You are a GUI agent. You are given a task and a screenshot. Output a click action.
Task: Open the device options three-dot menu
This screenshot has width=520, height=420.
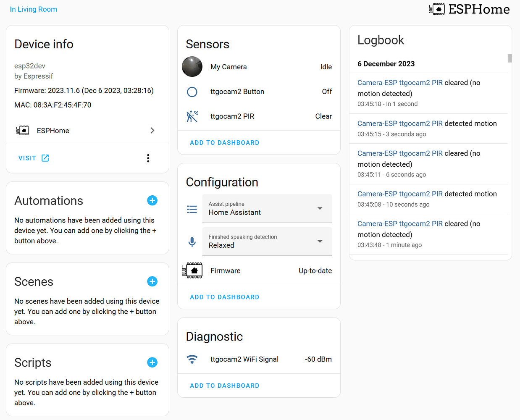(x=148, y=158)
